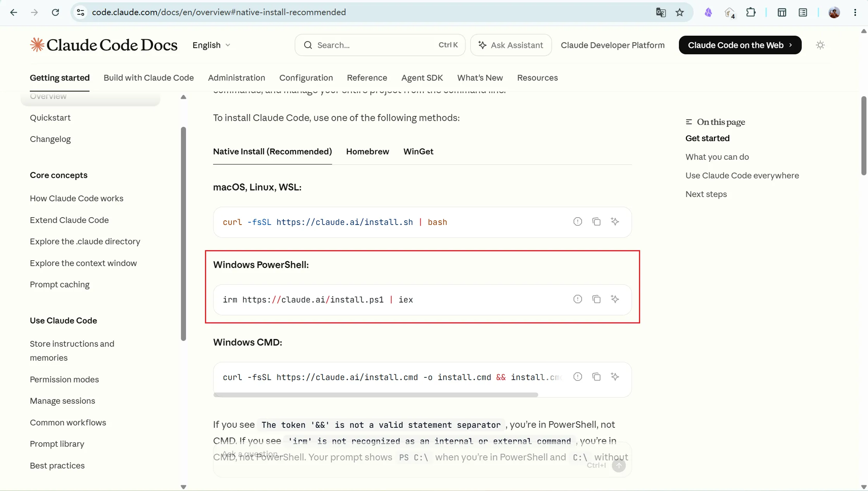Reload the page with the refresh icon

(x=55, y=12)
